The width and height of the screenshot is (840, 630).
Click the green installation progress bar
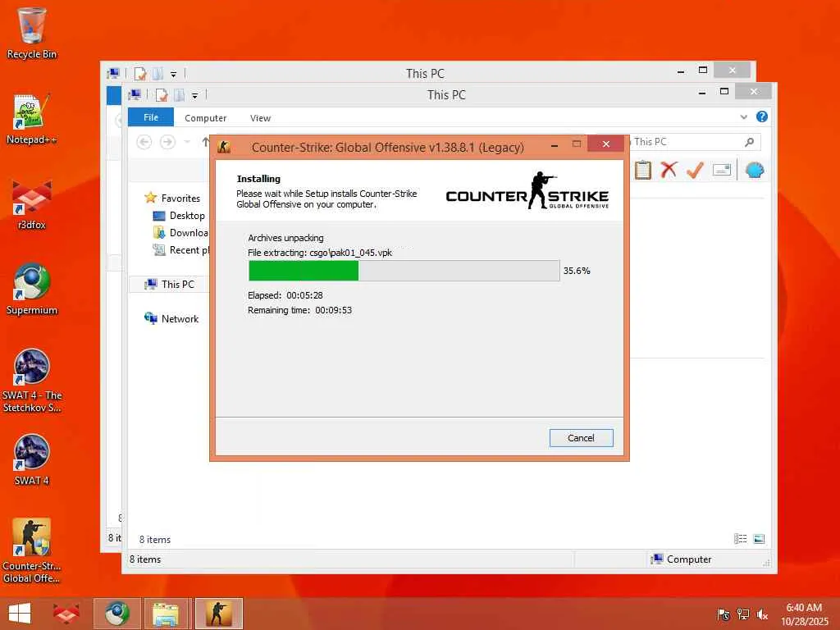(404, 271)
